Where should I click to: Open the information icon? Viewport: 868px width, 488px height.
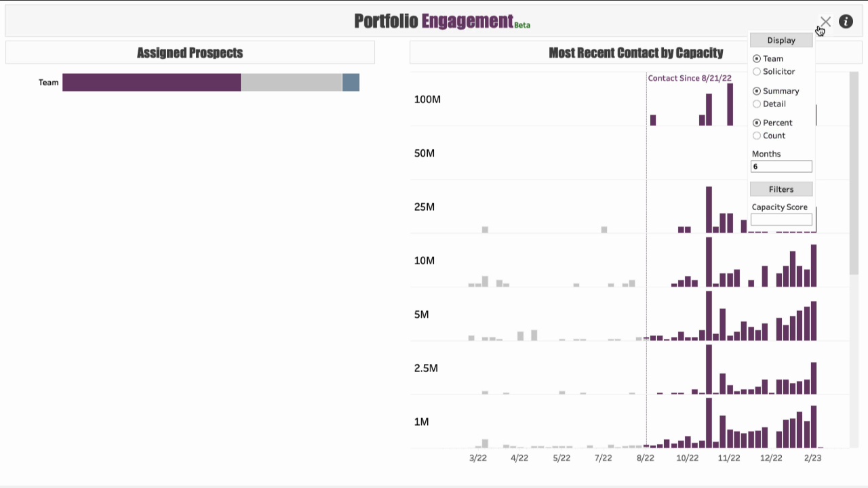tap(846, 22)
